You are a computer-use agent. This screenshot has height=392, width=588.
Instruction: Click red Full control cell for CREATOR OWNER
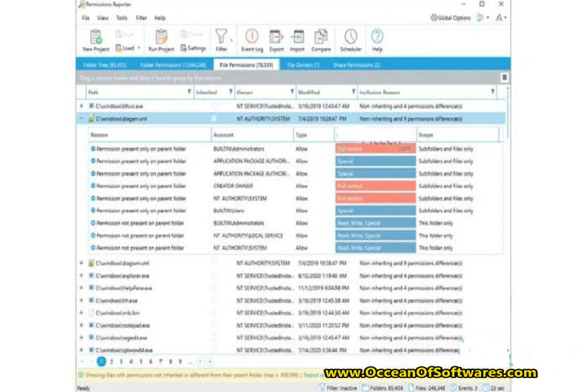coord(376,186)
